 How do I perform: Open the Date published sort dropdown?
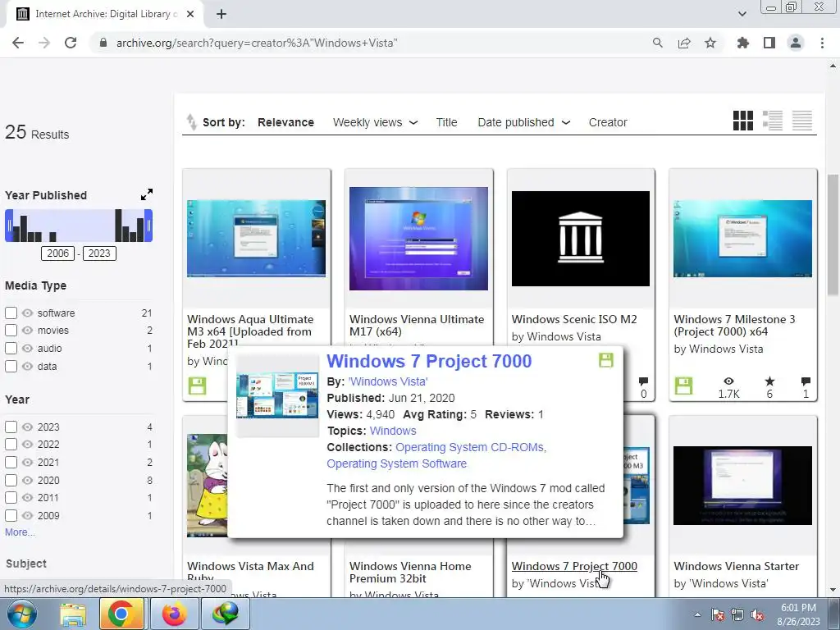pyautogui.click(x=524, y=122)
